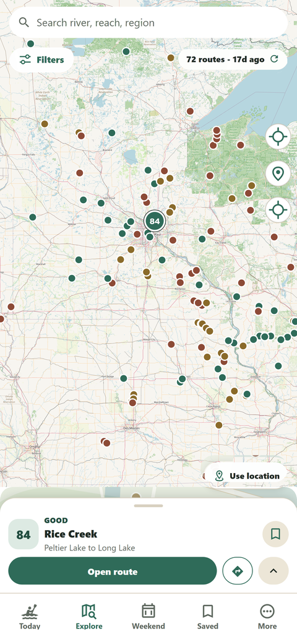Get directions to Rice Creek
The height and width of the screenshot is (644, 297).
238,571
